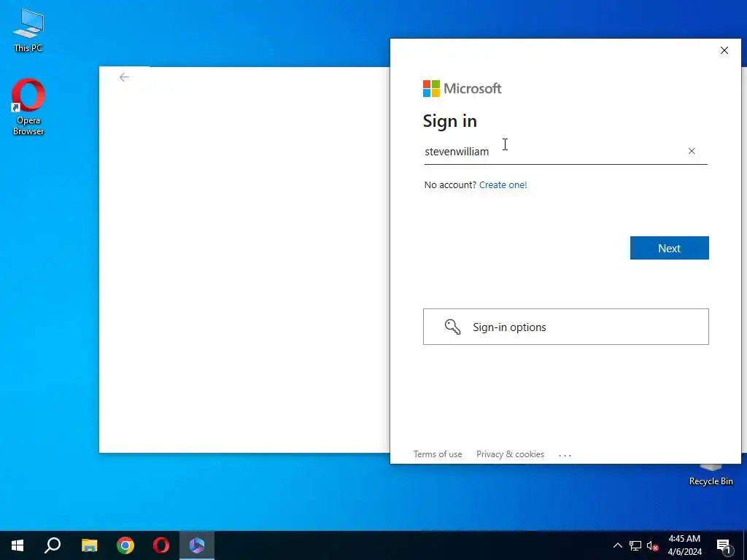Select the This PC desktop icon
Screen dimensions: 747x560
coord(28,31)
